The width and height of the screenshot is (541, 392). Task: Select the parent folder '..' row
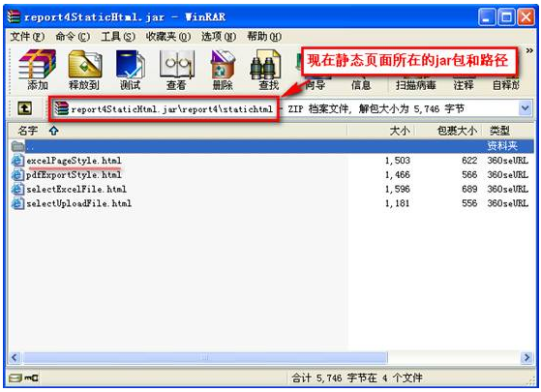(272, 146)
